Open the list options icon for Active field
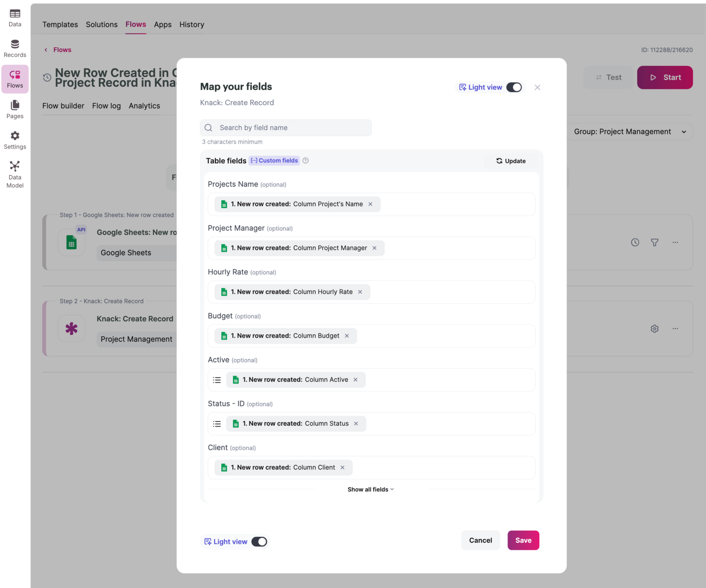 tap(217, 380)
